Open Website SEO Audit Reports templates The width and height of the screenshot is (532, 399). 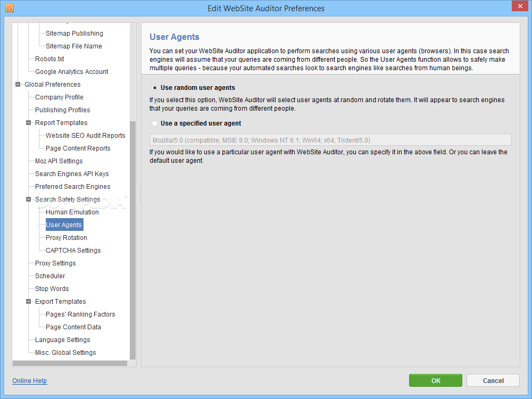point(86,136)
